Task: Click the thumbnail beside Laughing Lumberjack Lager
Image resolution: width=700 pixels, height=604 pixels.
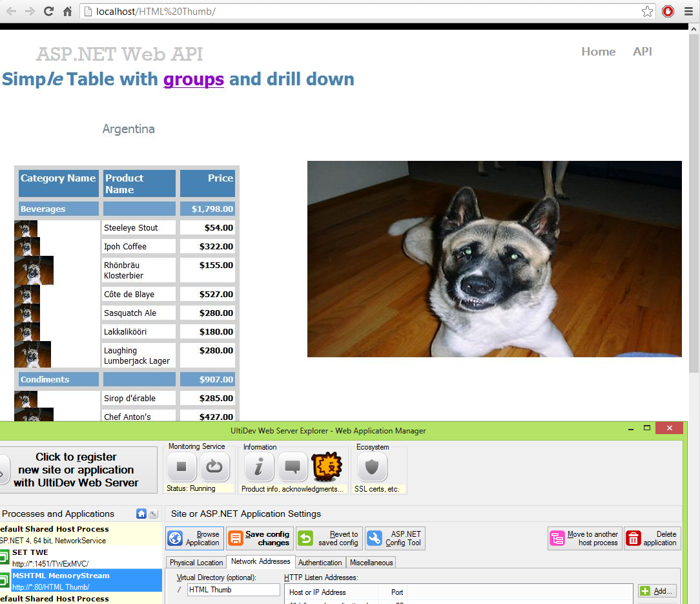Action: click(32, 354)
